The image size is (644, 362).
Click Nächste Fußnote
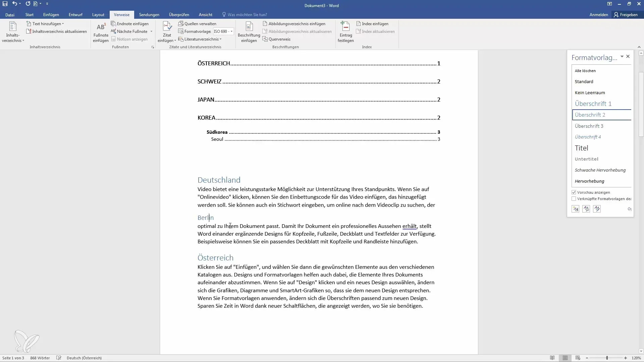pos(129,32)
